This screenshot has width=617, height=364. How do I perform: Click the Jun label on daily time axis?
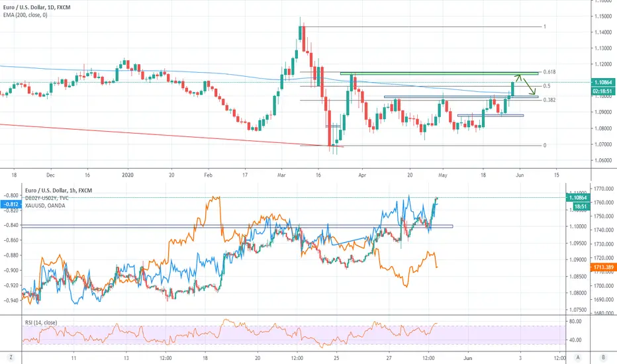coord(520,175)
